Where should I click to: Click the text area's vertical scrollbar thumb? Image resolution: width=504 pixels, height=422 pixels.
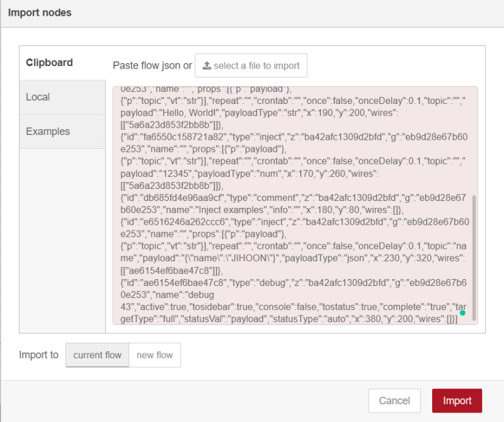(x=474, y=257)
